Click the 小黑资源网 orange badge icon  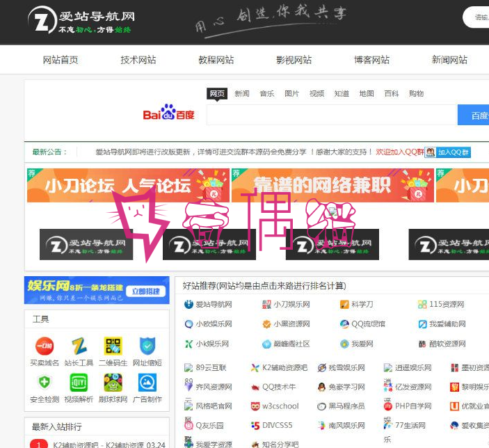click(x=266, y=324)
